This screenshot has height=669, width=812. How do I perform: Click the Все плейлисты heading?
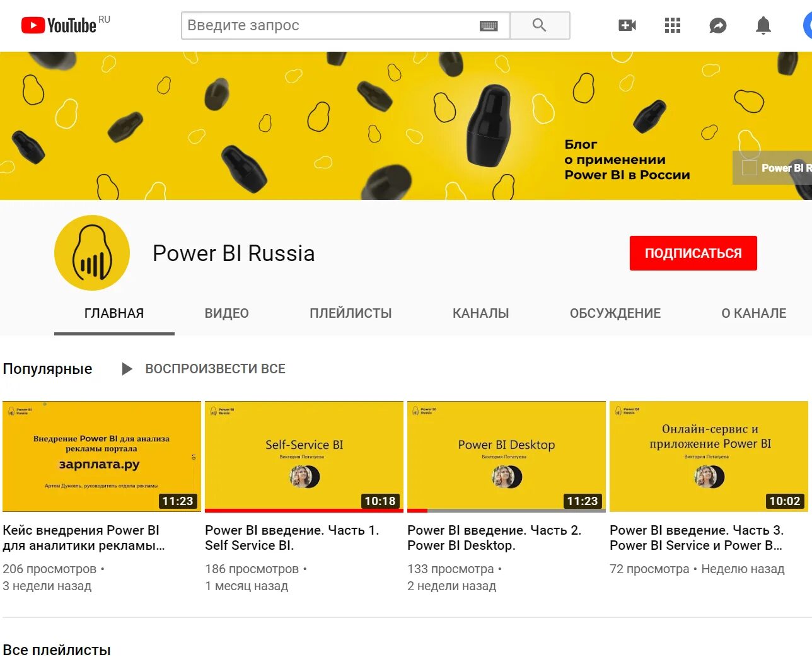57,650
